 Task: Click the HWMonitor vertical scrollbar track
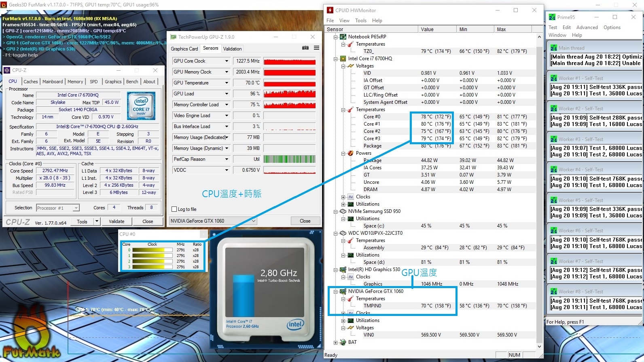539,192
